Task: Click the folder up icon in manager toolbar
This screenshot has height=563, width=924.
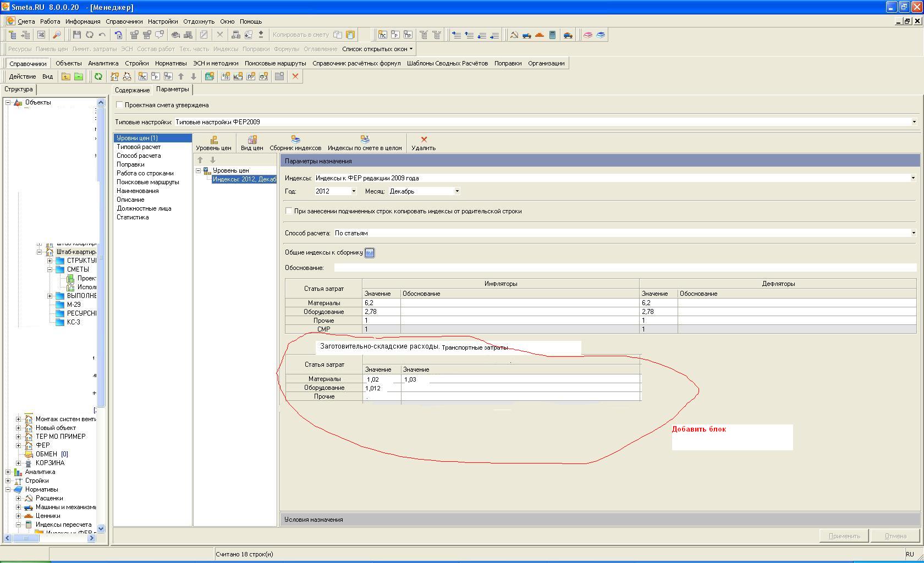Action: [65, 76]
